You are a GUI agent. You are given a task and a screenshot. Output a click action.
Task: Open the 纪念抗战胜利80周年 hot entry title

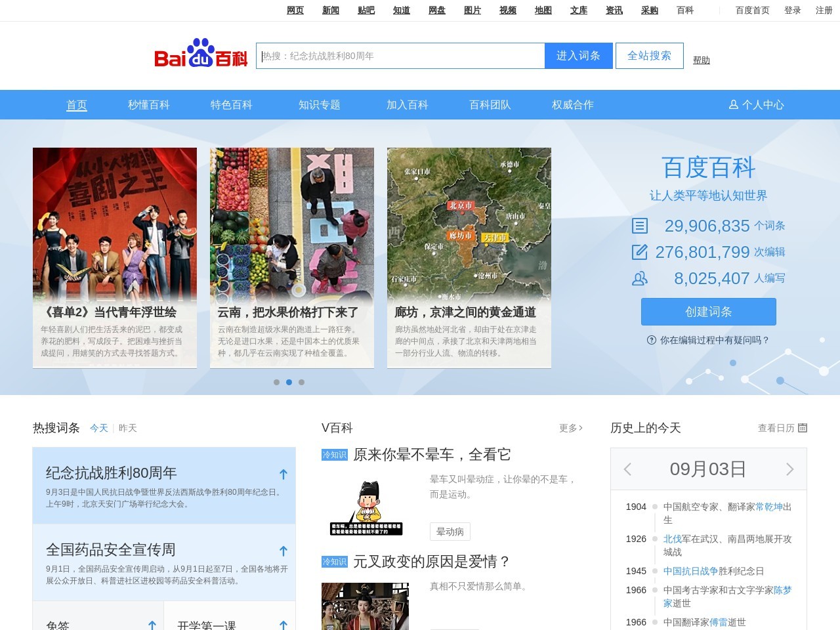[x=112, y=473]
